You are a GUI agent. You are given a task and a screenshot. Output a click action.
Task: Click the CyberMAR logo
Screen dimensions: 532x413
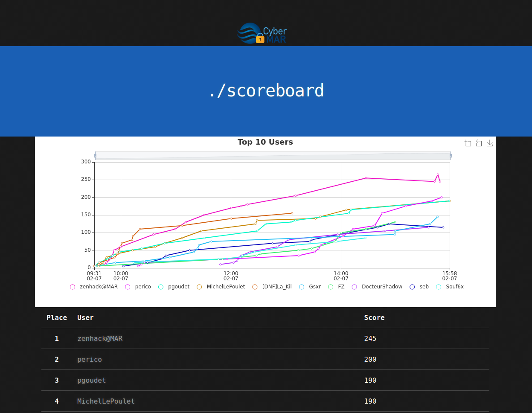(262, 34)
